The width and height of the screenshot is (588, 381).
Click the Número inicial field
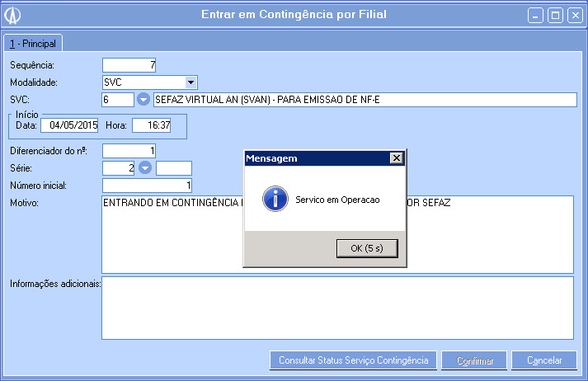tap(147, 186)
